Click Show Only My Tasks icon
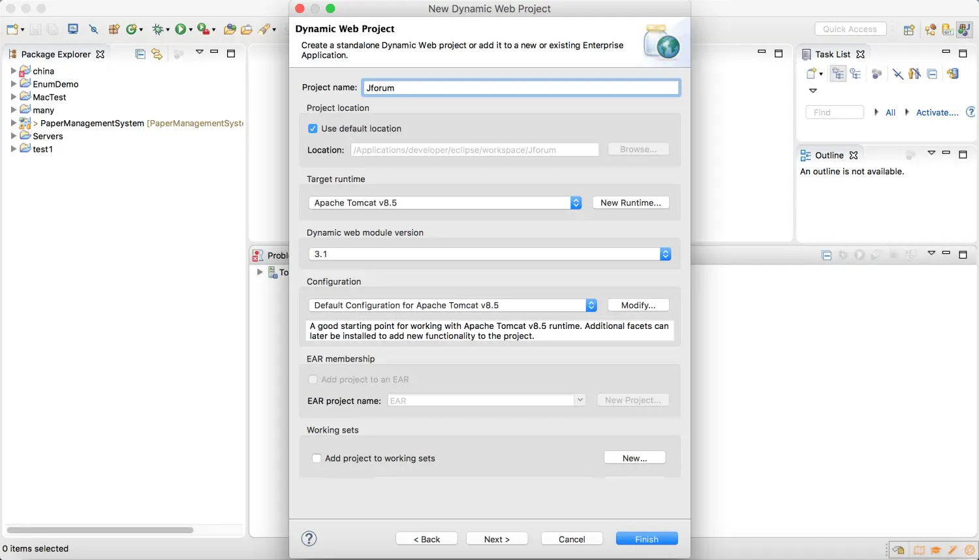Screen dimensions: 979x560 click(915, 74)
